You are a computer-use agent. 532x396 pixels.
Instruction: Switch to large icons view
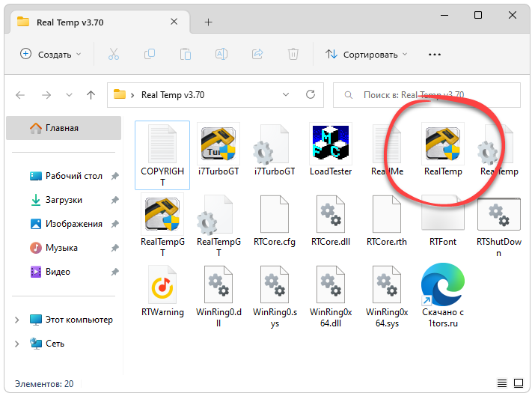coord(519,383)
